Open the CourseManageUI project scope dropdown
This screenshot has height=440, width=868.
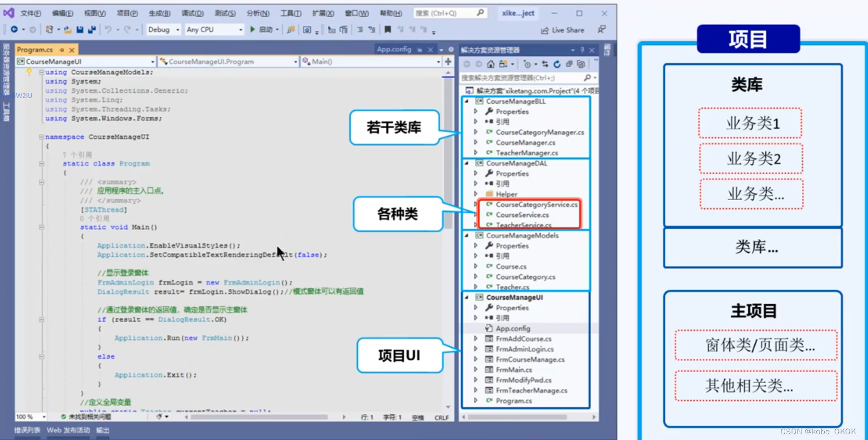click(85, 62)
